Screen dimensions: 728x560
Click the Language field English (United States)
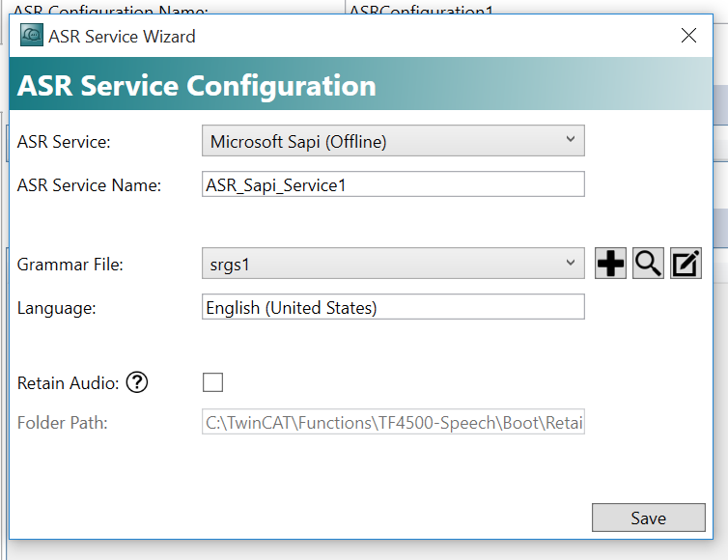pos(393,307)
